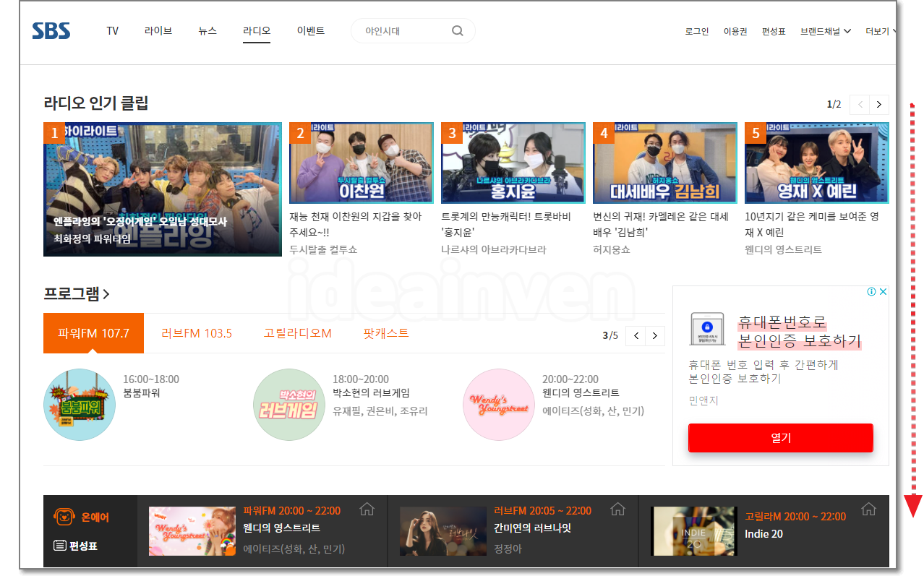
Task: Click 18:00~20:00 time slot text
Action: (x=361, y=379)
